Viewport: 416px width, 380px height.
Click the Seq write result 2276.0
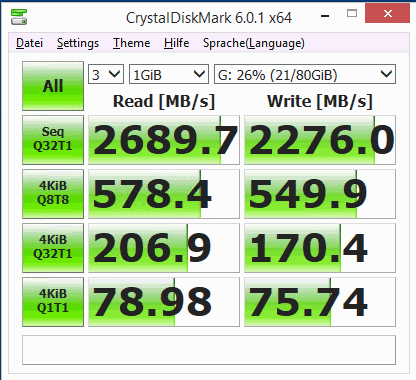320,140
